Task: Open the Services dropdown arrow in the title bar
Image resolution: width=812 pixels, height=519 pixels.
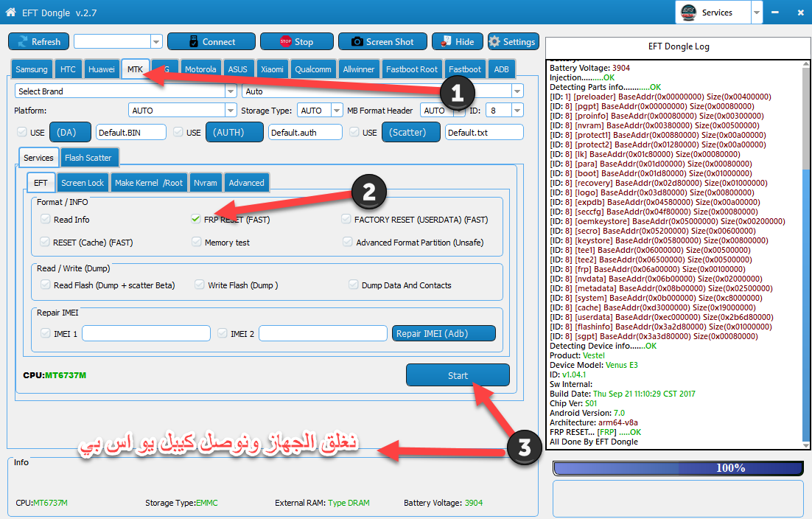Action: point(757,13)
